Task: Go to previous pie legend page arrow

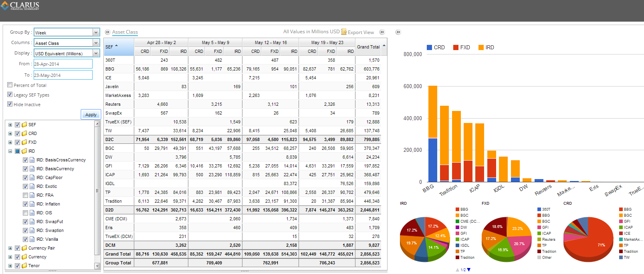Action: click(x=457, y=270)
